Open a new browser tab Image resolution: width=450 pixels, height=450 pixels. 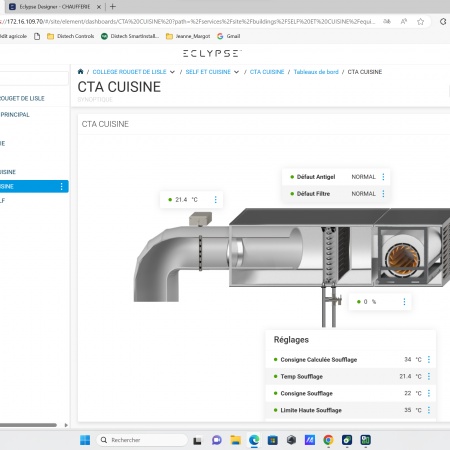113,6
